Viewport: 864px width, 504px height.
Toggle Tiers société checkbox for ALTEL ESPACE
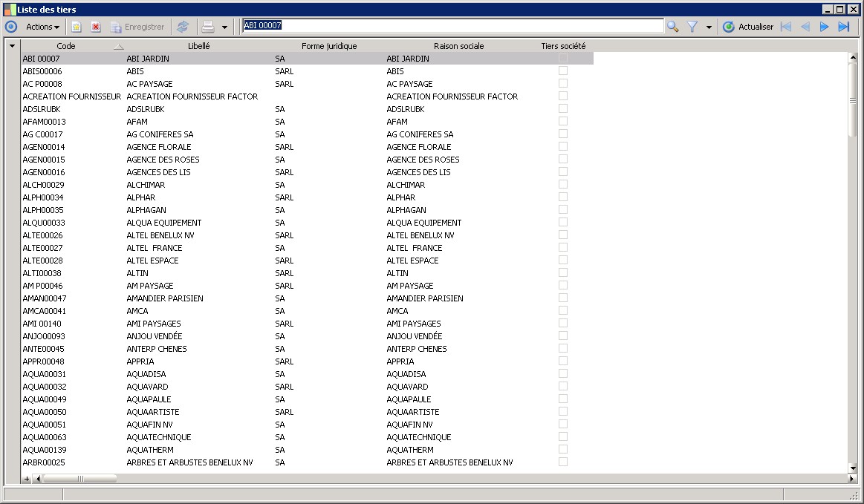563,260
